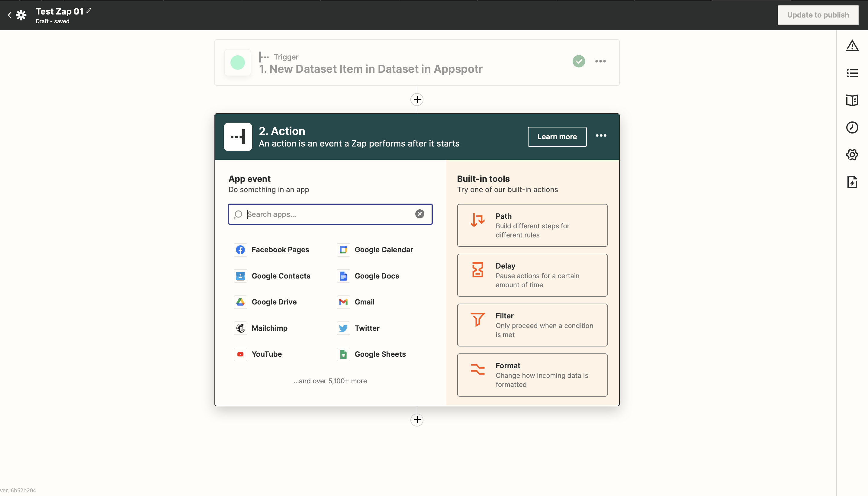
Task: Click the Appspotr trigger app icon
Action: pyautogui.click(x=238, y=62)
